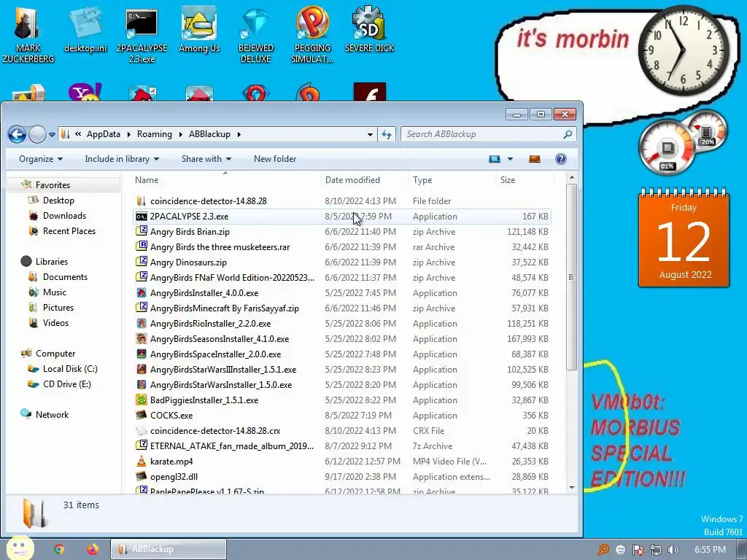Screen dimensions: 747x560
Task: Launch Firefox from the taskbar
Action: [x=93, y=549]
